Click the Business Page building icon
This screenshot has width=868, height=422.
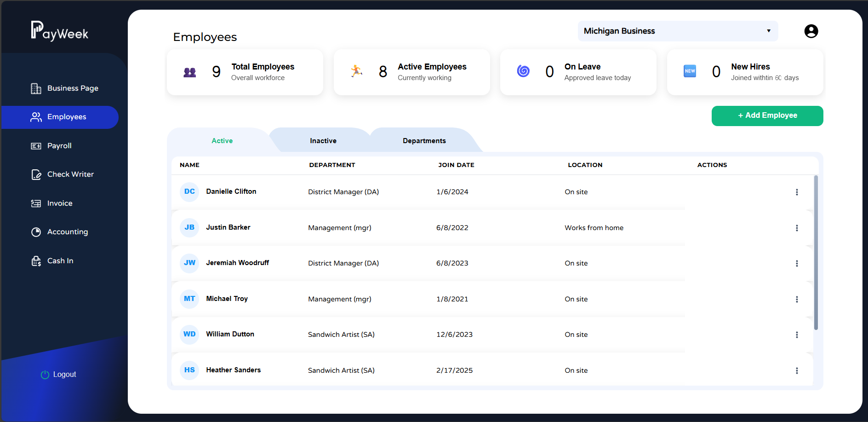point(36,88)
